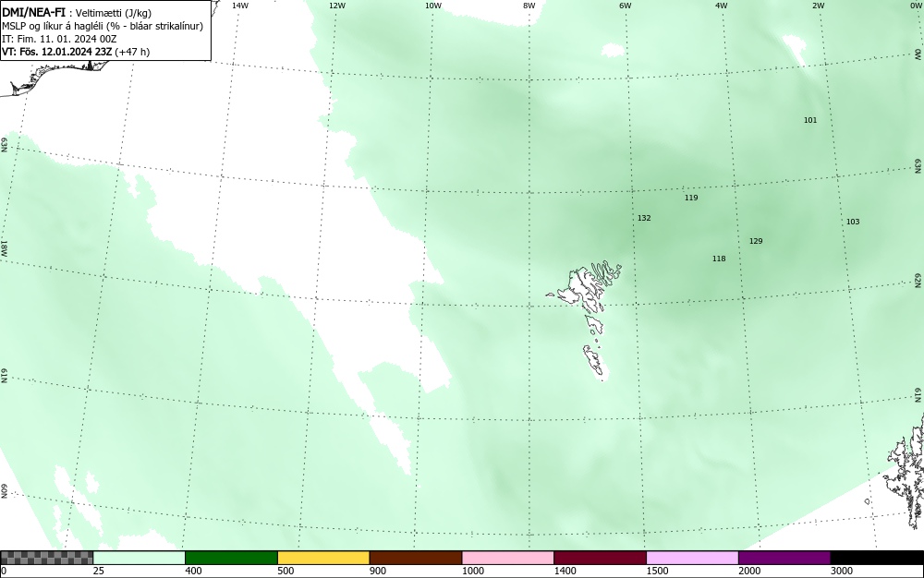
Task: Click the map value 119
Action: click(x=691, y=198)
